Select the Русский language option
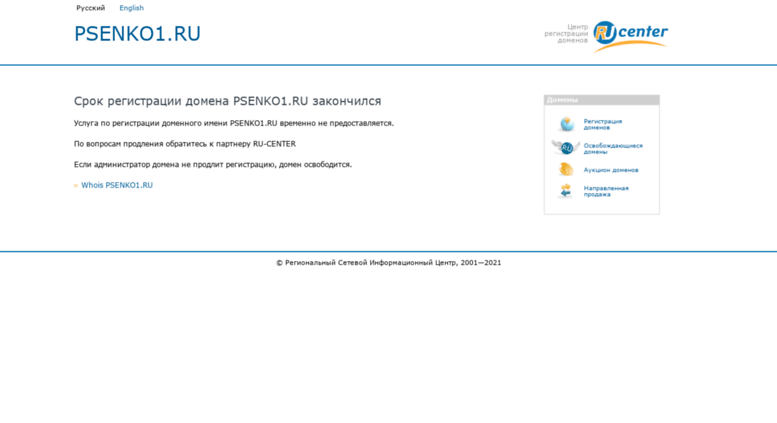Viewport: 777px width, 423px height. click(x=91, y=8)
